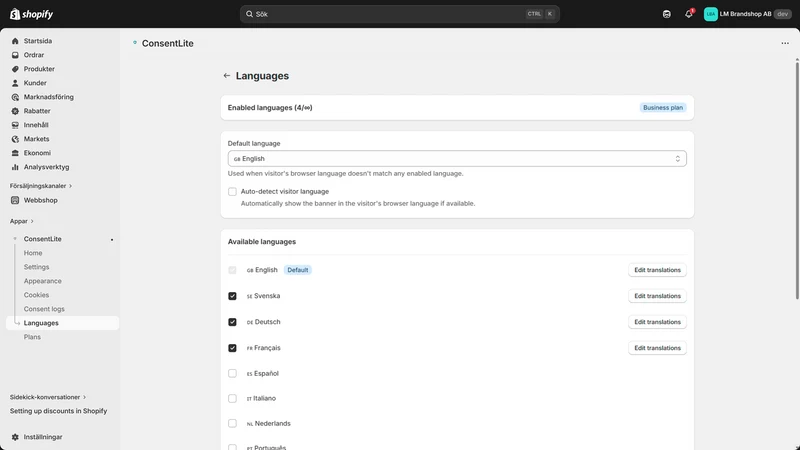This screenshot has width=800, height=450.
Task: Enable the Italiano language checkbox
Action: [x=232, y=398]
